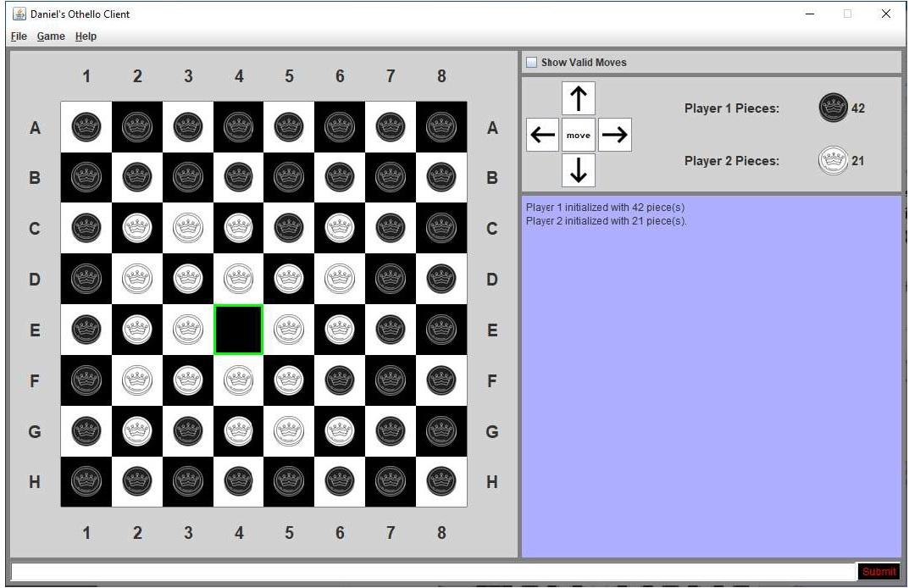Click the right arrow movement icon

coord(614,134)
